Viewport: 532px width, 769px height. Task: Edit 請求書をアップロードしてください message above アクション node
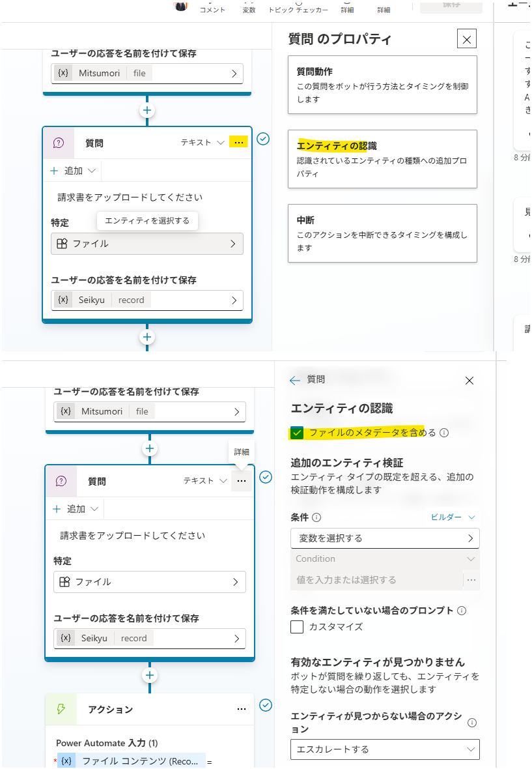point(132,536)
